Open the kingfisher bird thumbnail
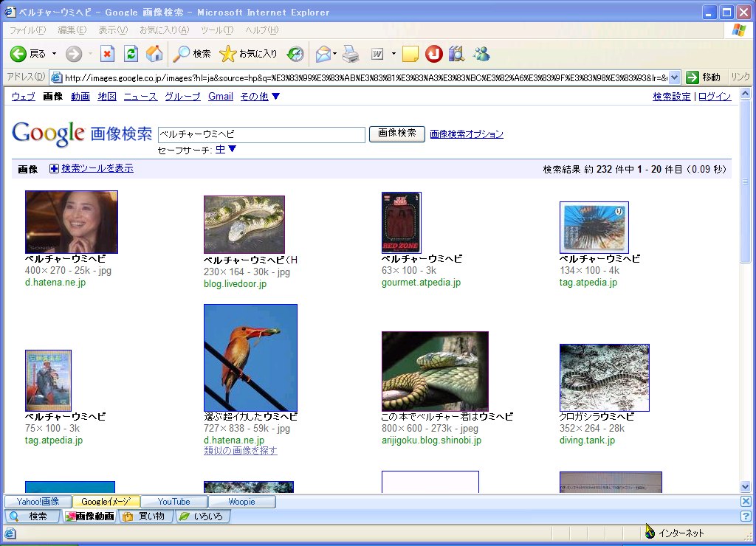The height and width of the screenshot is (546, 756). click(251, 358)
